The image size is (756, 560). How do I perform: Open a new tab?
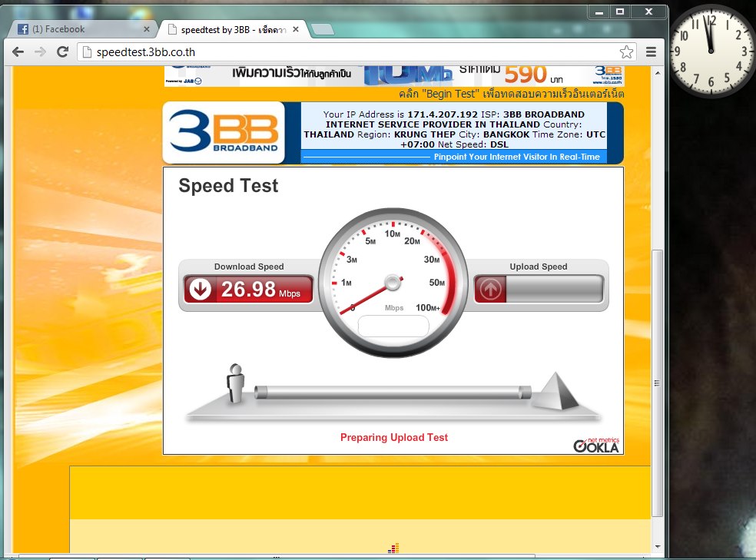pyautogui.click(x=322, y=30)
